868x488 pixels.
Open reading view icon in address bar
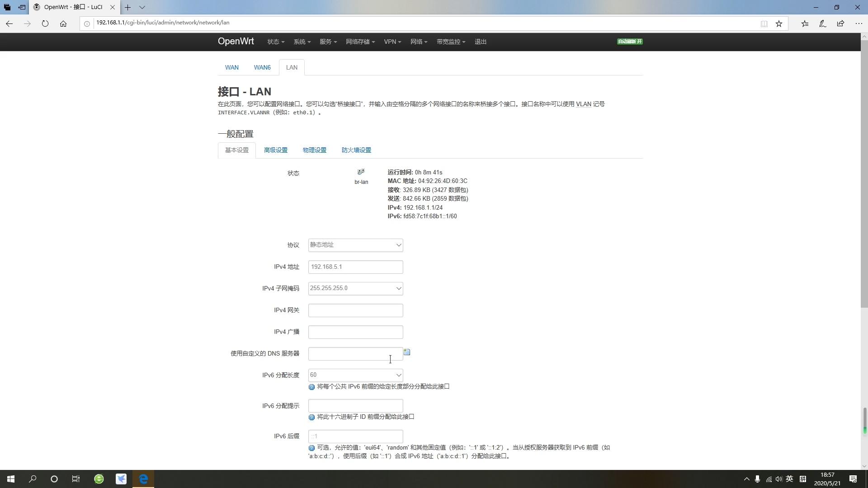[764, 23]
